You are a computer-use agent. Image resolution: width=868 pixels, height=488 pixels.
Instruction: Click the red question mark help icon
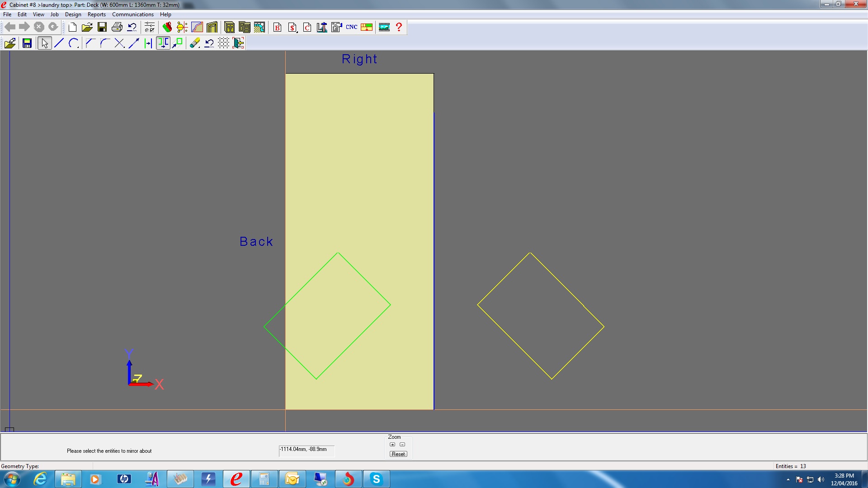pyautogui.click(x=399, y=27)
